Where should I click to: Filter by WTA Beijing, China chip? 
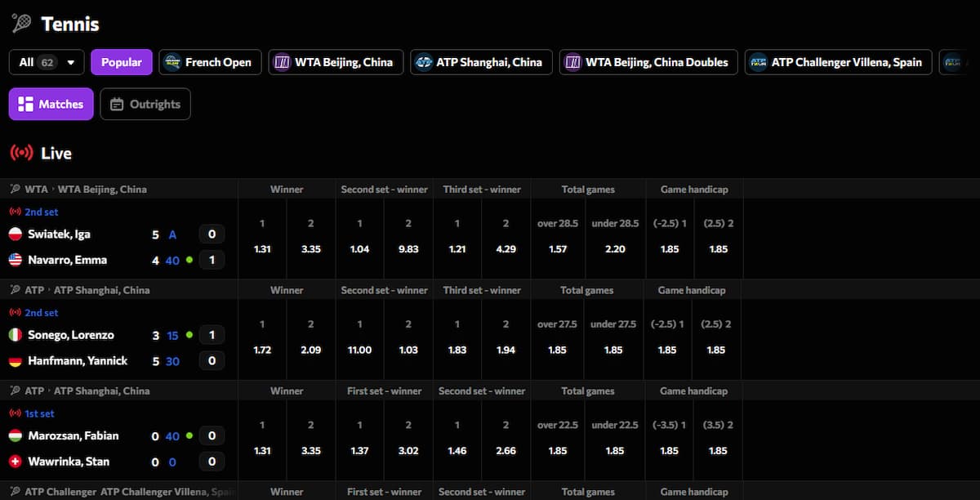pos(336,62)
